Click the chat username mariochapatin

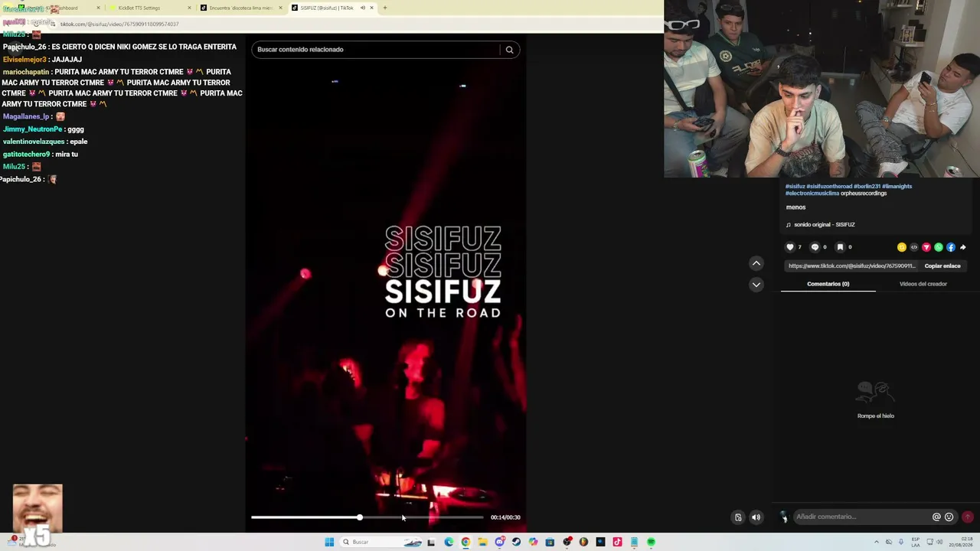(25, 72)
